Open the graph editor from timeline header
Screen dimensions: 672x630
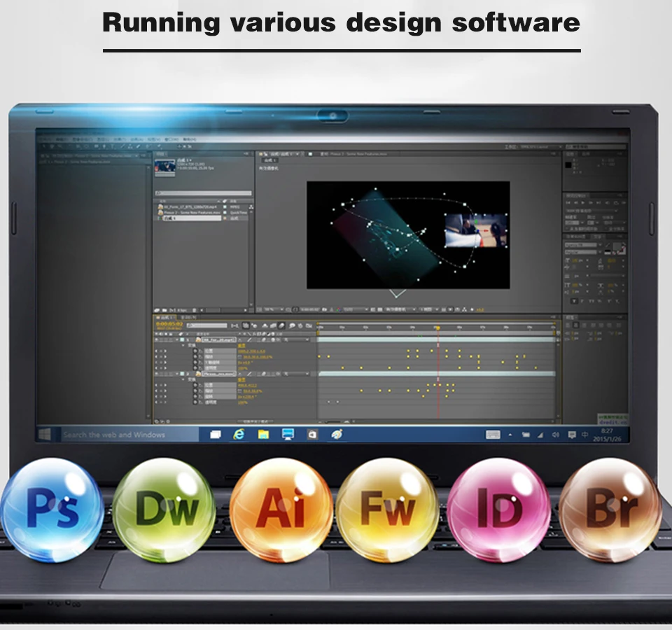[x=309, y=325]
